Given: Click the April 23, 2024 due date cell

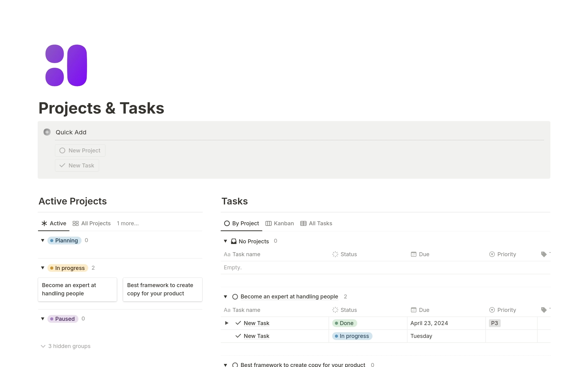Looking at the screenshot, I should pyautogui.click(x=446, y=323).
